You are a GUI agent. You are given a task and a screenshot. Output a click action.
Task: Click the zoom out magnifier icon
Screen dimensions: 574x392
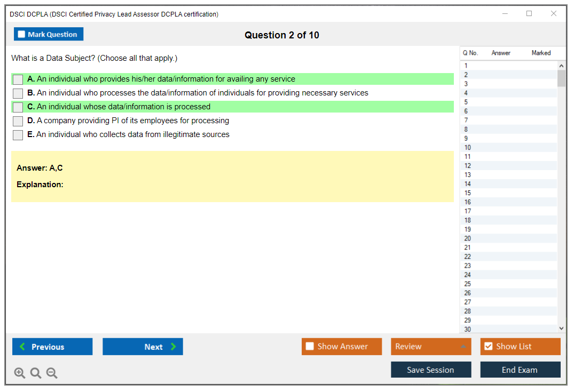point(52,373)
